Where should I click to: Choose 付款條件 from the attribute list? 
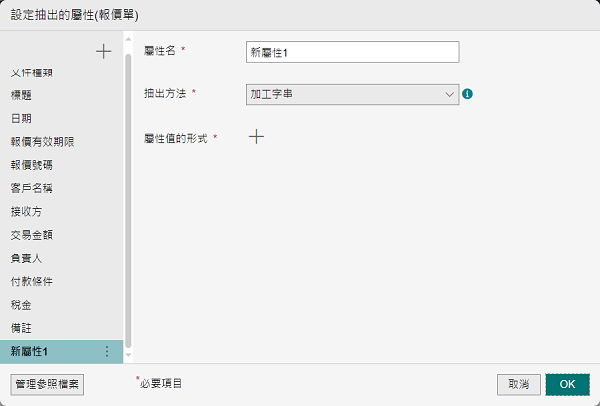pos(32,281)
